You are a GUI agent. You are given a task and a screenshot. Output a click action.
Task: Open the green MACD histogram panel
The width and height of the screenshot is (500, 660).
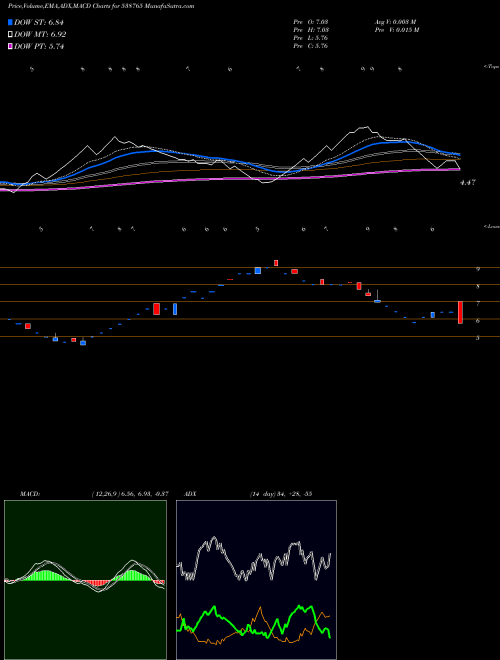tap(85, 580)
